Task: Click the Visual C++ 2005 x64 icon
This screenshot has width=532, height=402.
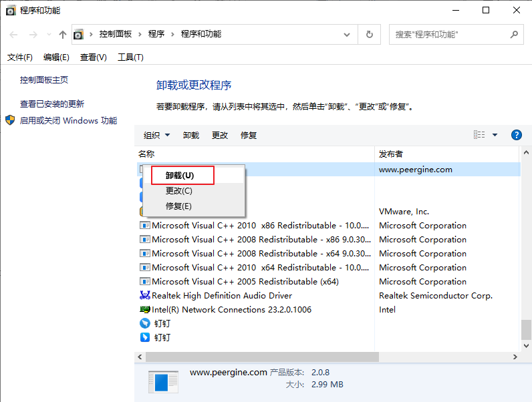Action: pos(145,281)
